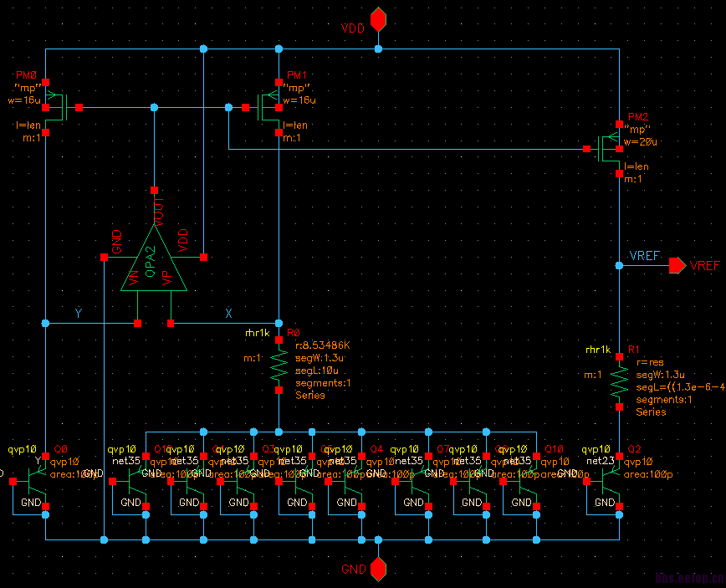Click the VP input label of OPA2
This screenshot has width=726, height=588.
[x=167, y=278]
